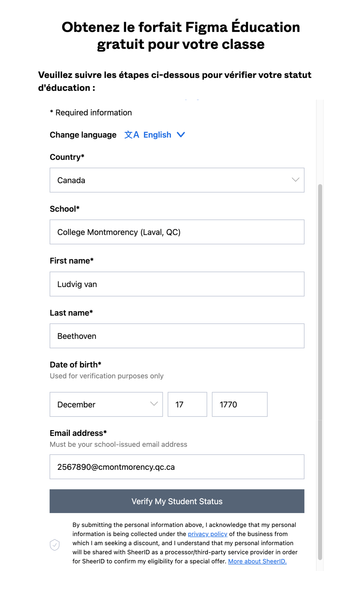
Task: Open the Country dropdown showing Canada
Action: [177, 180]
